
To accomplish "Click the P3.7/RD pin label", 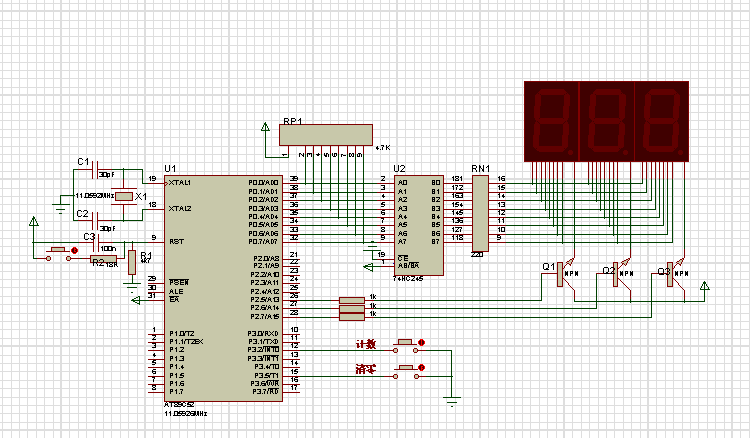I will tap(265, 392).
